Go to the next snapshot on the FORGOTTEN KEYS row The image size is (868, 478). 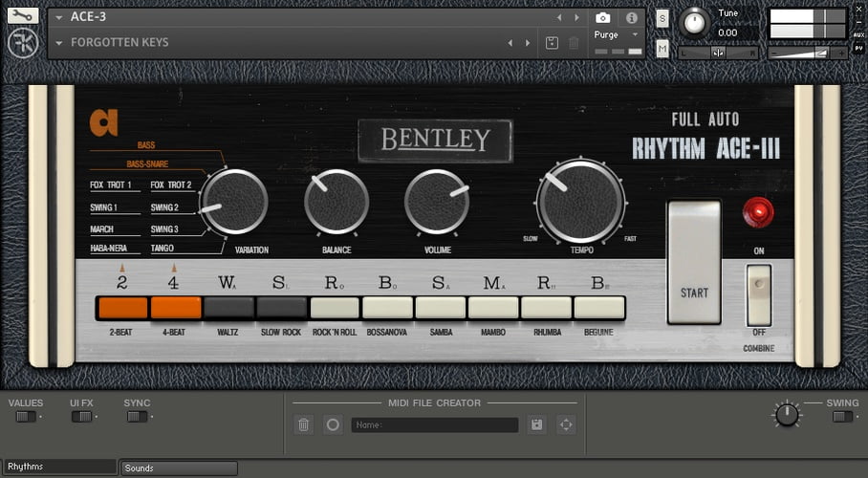528,43
